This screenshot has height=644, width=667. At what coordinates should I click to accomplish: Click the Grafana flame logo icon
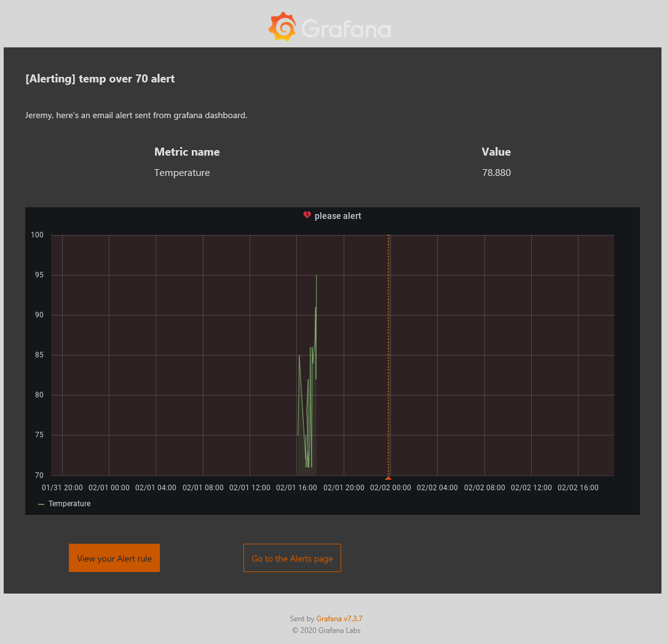pyautogui.click(x=282, y=27)
